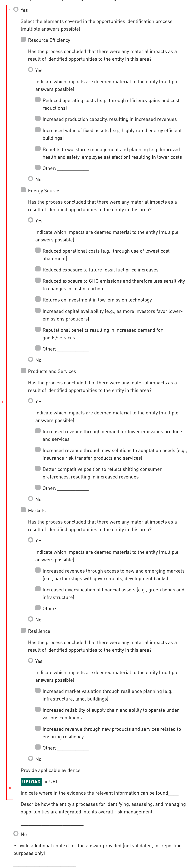Viewport: 195px width, 868px height.
Task: Check Returns on investment in low-emission technology
Action: tap(38, 299)
